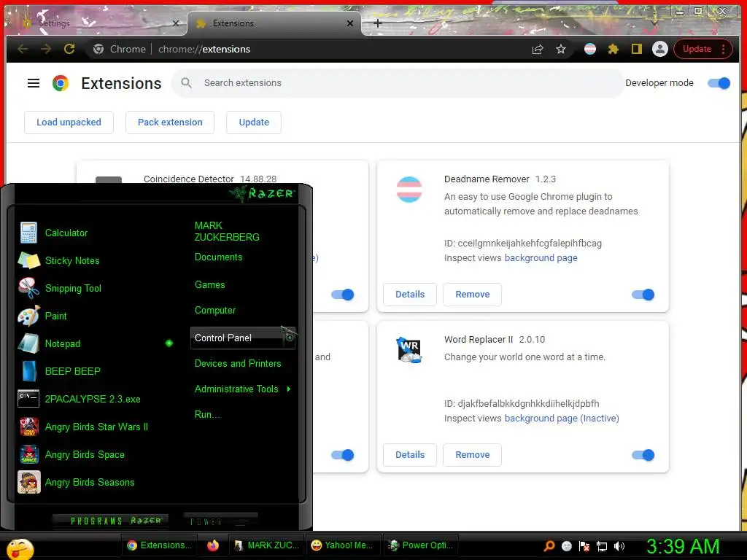The image size is (747, 560).
Task: Disable Developer mode toggle
Action: point(719,83)
